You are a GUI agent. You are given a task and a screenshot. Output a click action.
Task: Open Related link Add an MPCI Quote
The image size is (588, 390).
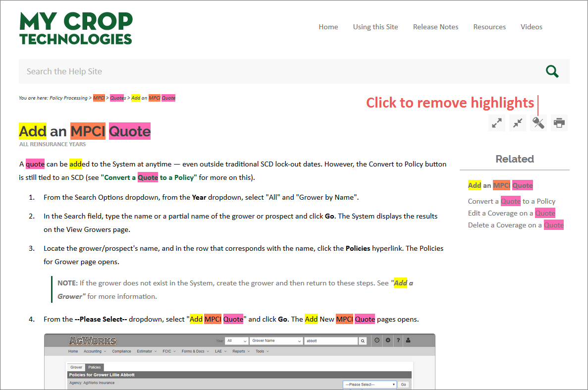click(500, 185)
